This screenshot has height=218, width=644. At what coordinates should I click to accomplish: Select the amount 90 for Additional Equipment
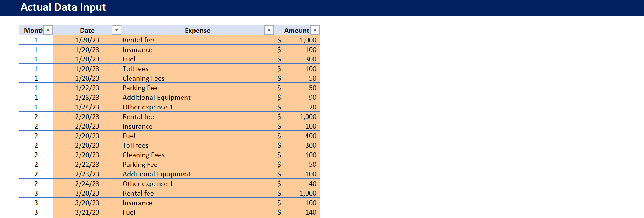point(297,97)
